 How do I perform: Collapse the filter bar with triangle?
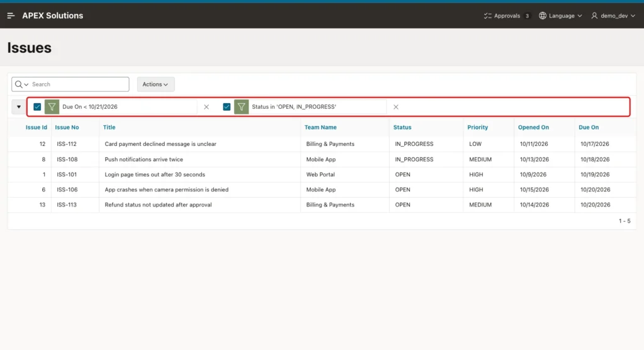(x=18, y=107)
